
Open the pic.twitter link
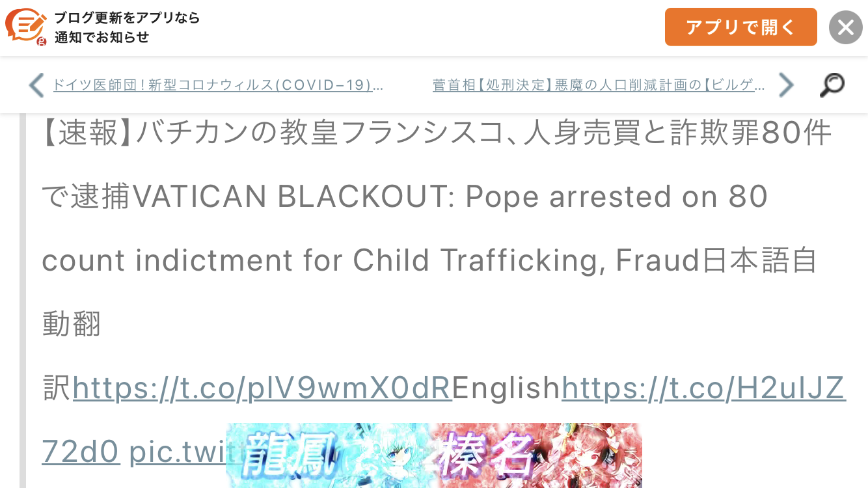pos(178,452)
